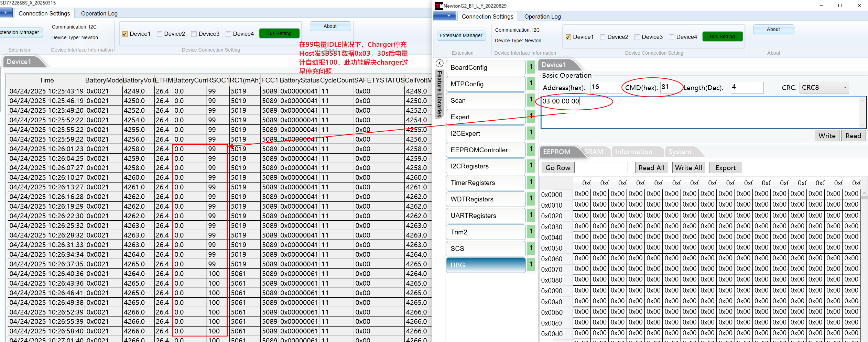This screenshot has width=868, height=342.
Task: Enable Device4 checkbox in NewtonG2 window
Action: [x=671, y=37]
